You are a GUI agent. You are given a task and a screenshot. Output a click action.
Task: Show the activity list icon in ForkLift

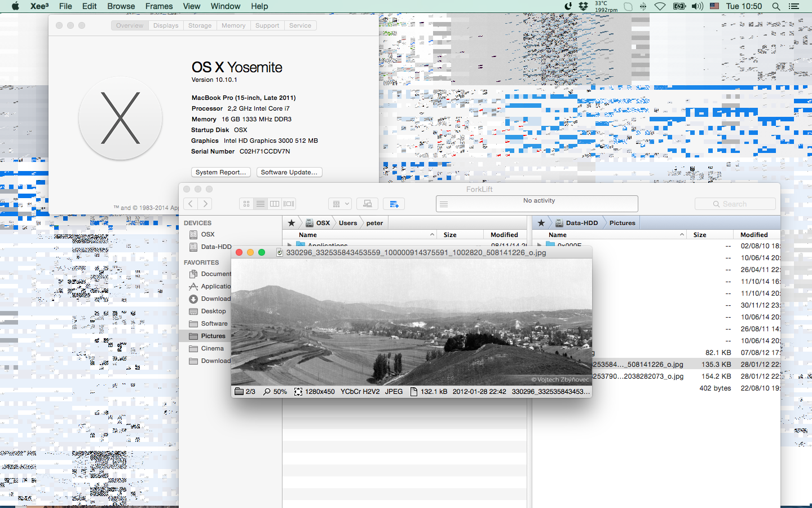pos(444,204)
